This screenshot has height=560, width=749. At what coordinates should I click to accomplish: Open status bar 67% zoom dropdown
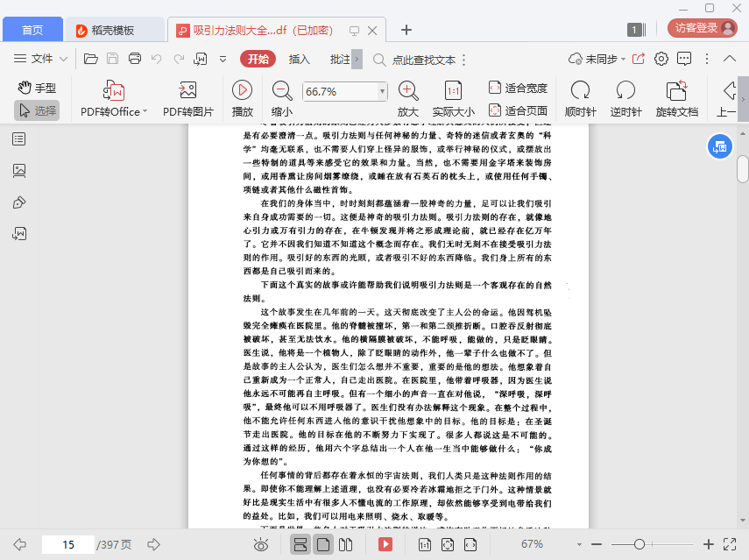pos(579,544)
